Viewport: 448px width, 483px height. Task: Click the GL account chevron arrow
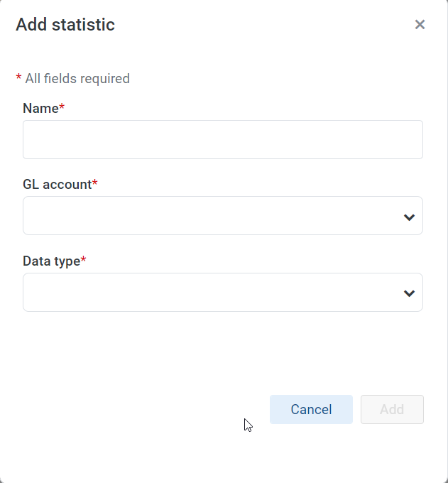409,217
